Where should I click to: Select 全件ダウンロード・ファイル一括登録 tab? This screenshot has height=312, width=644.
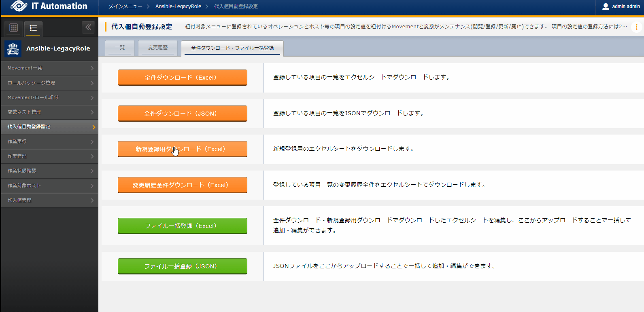[232, 48]
